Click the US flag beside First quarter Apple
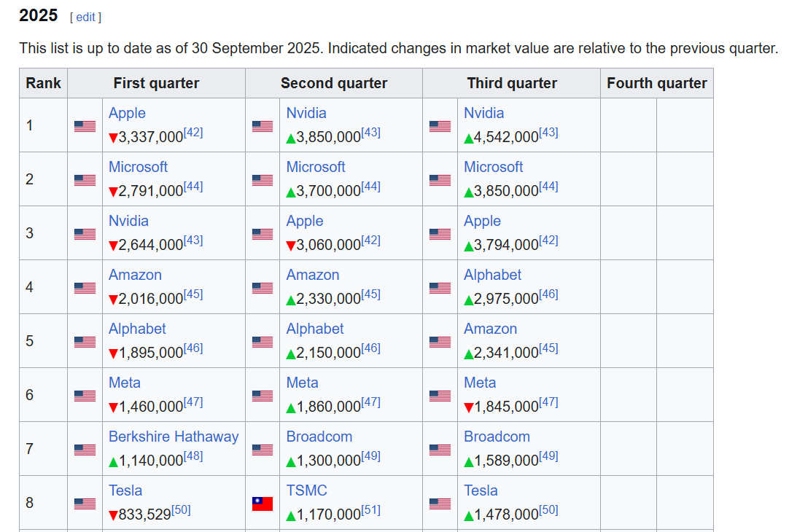789x532 pixels. [x=85, y=126]
